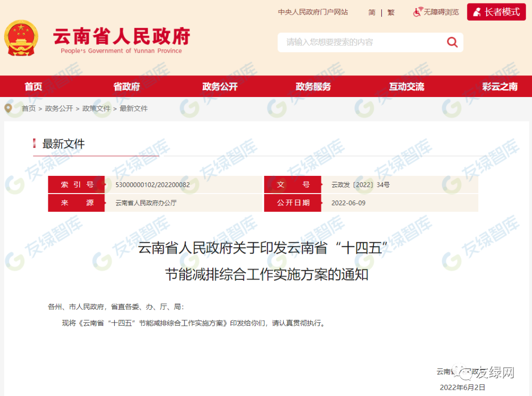The height and width of the screenshot is (396, 532).
Task: Open the 政务公开 navigation menu
Action: pos(220,87)
